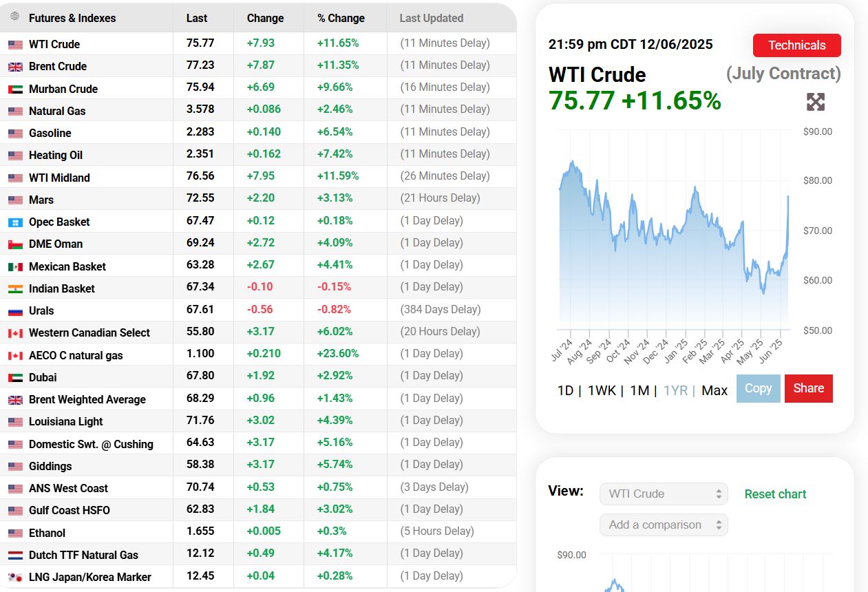Click the US flag beside Giddings
This screenshot has height=592, width=868.
pos(15,467)
